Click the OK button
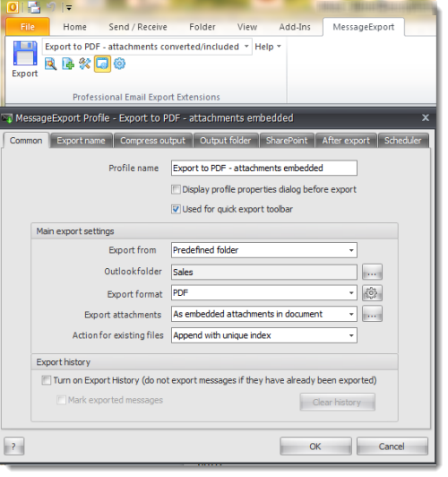Viewport: 448px width, 477px height. pos(315,447)
